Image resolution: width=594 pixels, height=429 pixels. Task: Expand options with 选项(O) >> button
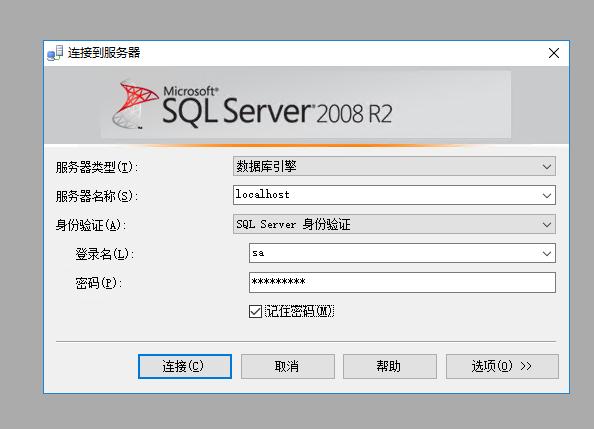tap(502, 366)
